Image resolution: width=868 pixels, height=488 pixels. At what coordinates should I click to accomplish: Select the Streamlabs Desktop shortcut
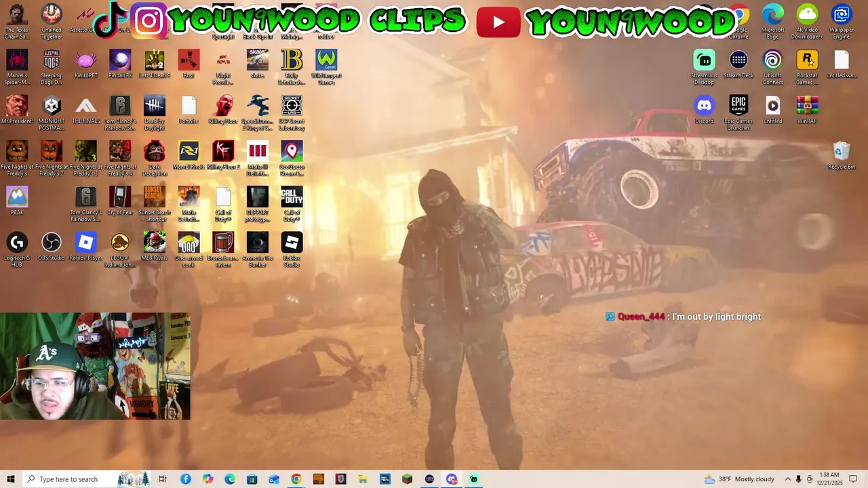click(x=704, y=67)
